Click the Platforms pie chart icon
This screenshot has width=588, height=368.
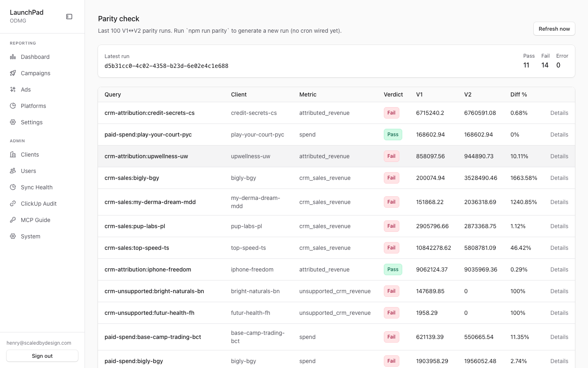(13, 106)
